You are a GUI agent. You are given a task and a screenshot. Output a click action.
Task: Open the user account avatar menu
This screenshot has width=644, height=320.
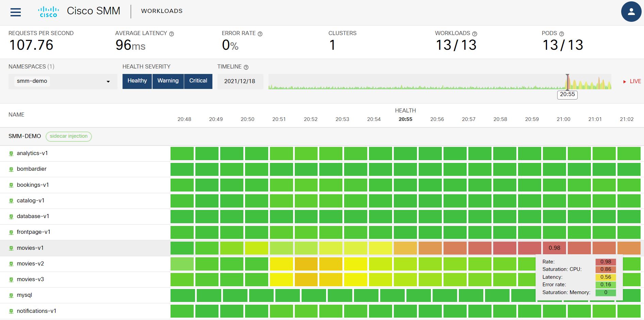pos(631,12)
